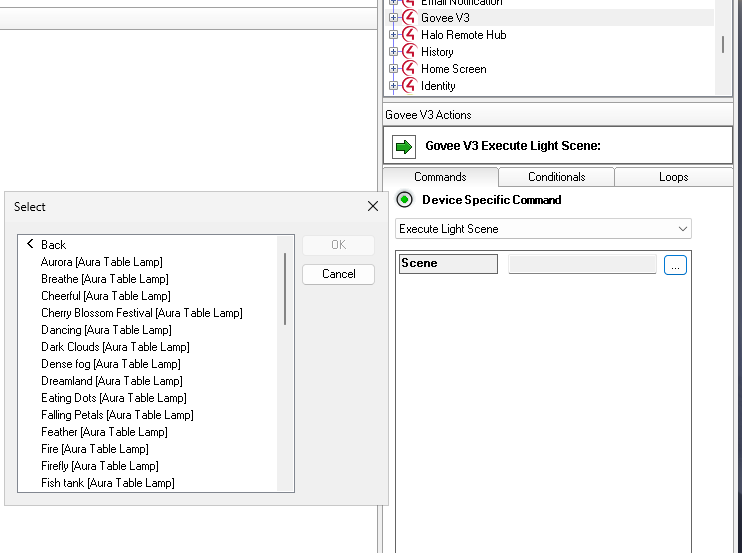This screenshot has width=742, height=553.
Task: Click the Scene value input field
Action: 582,265
